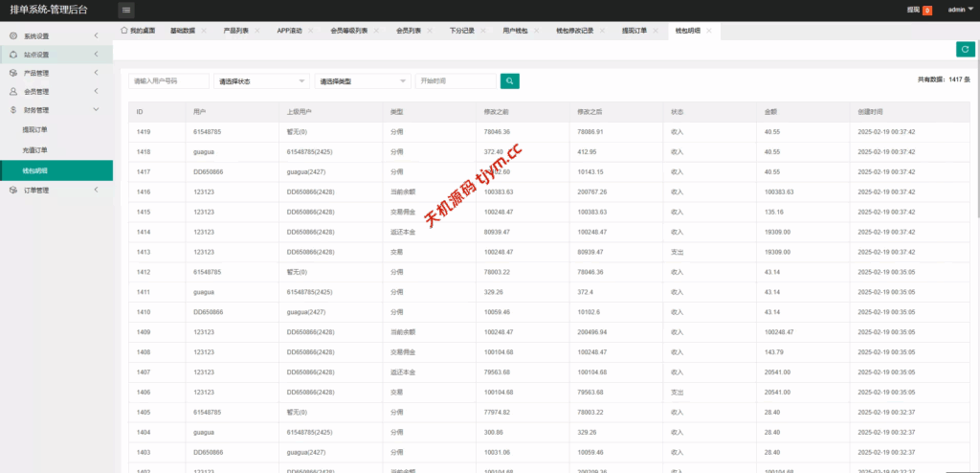Toggle the sidebar with the hamburger icon
Viewport: 980px width, 473px height.
(126, 10)
